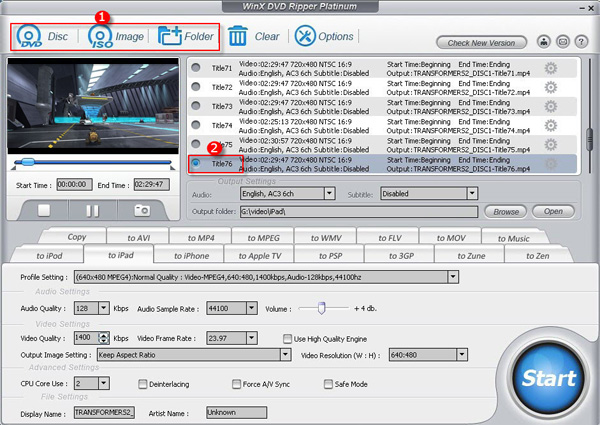600x425 pixels.
Task: Load a DVD with the Disc button
Action: click(42, 36)
